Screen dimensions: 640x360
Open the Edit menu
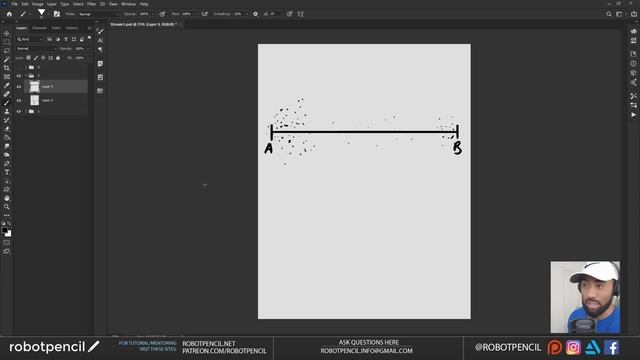pyautogui.click(x=25, y=4)
